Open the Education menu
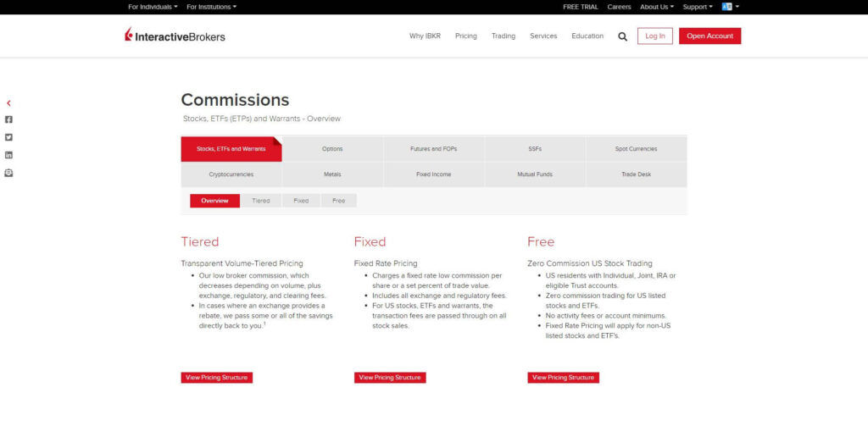Image resolution: width=868 pixels, height=426 pixels. tap(587, 36)
